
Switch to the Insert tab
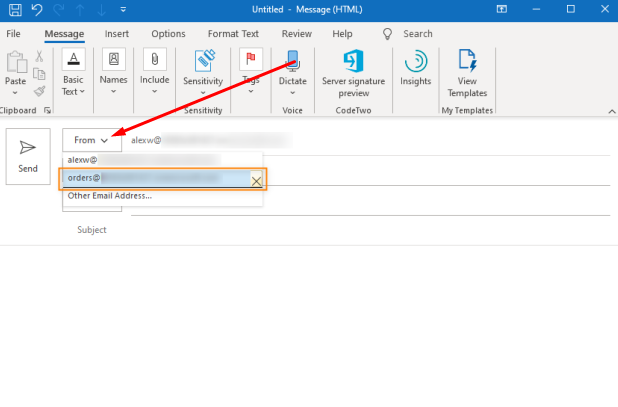pos(117,34)
